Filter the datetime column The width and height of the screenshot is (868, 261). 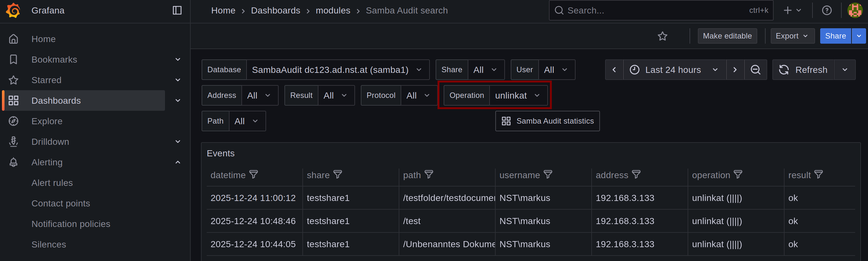[253, 174]
